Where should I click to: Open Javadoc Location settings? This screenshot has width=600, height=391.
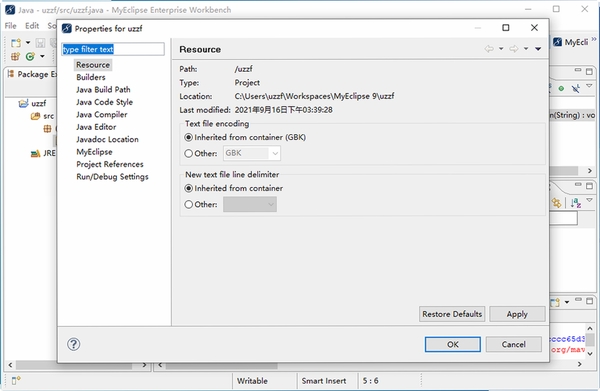(108, 139)
